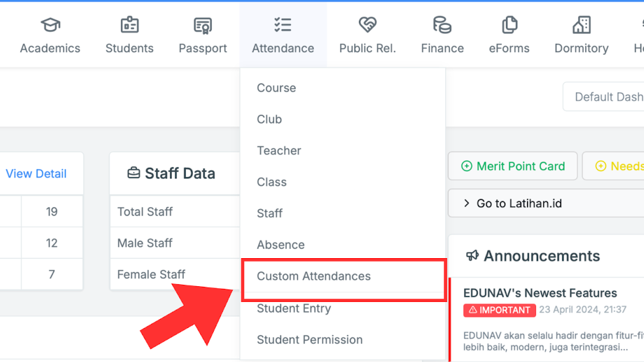Expand the Go to Latihan.id chevron
Image resolution: width=644 pixels, height=362 pixels.
click(467, 203)
